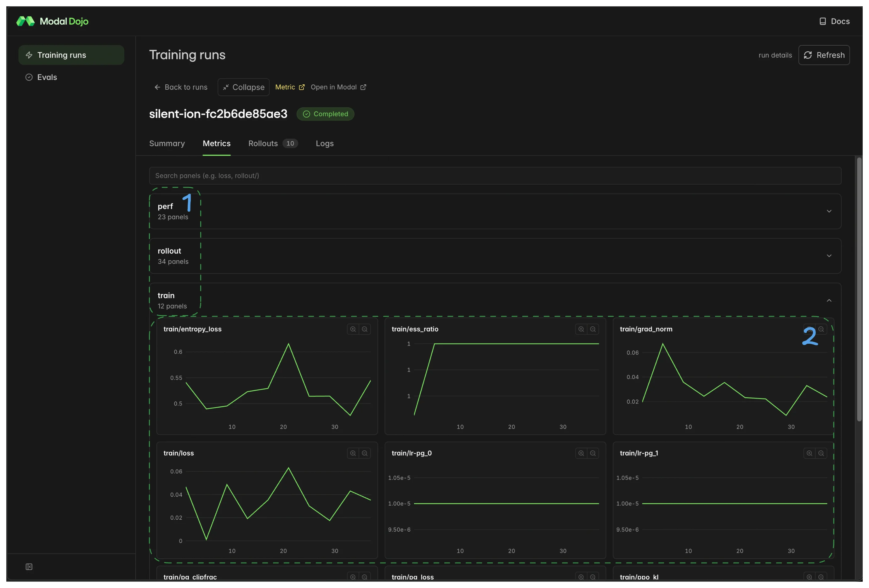Click the Completed status badge
Screen dimensions: 869x588
coord(325,114)
